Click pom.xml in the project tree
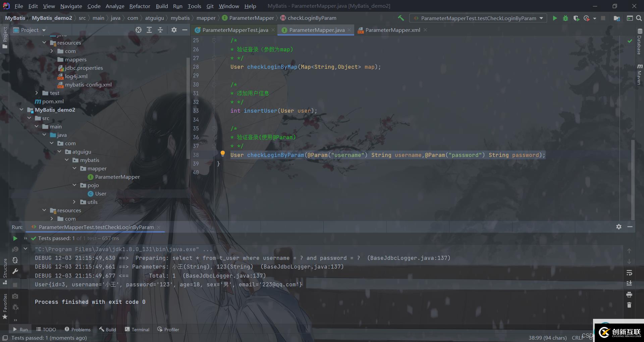 pos(49,101)
